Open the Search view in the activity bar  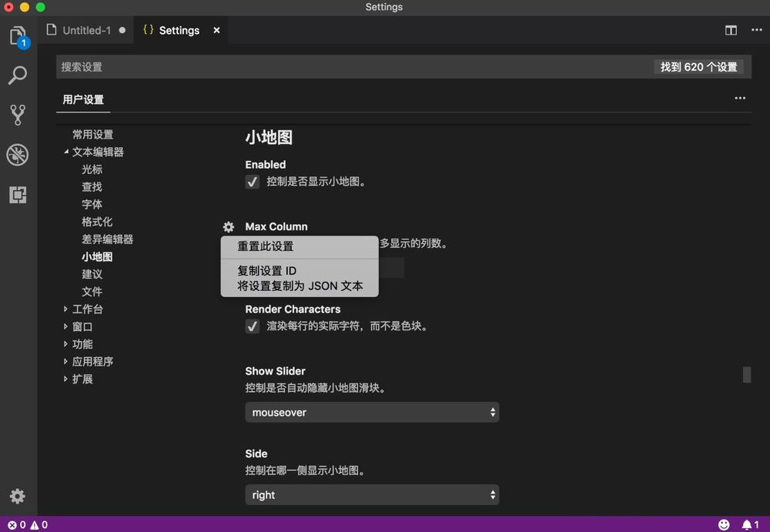point(17,75)
